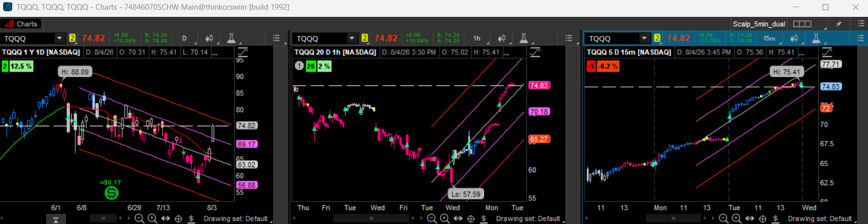868x224 pixels.
Task: Zoom in on the daily chart
Action: [152, 219]
